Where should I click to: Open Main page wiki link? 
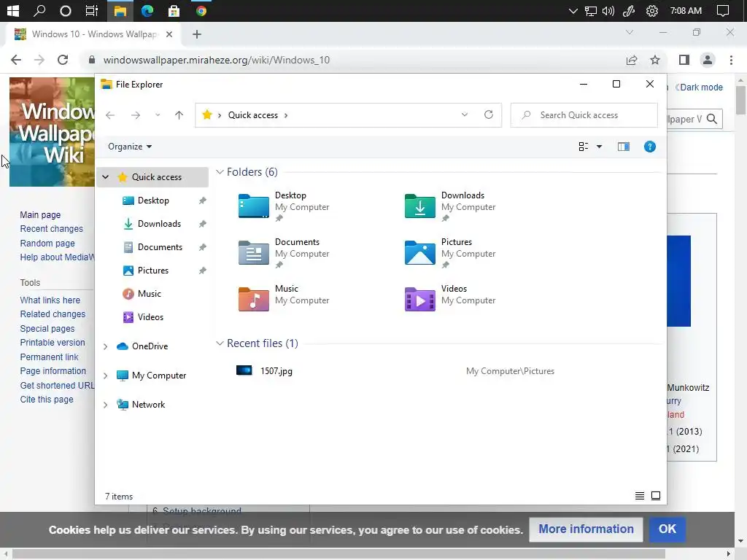[40, 215]
